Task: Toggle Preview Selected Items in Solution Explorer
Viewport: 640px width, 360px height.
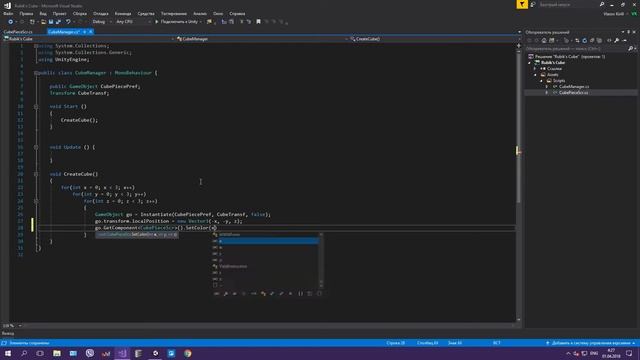Action: click(624, 40)
